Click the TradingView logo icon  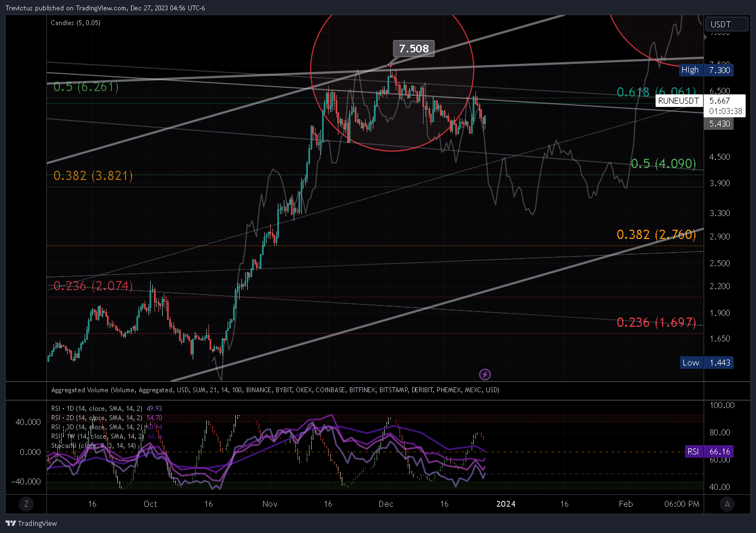[10, 523]
